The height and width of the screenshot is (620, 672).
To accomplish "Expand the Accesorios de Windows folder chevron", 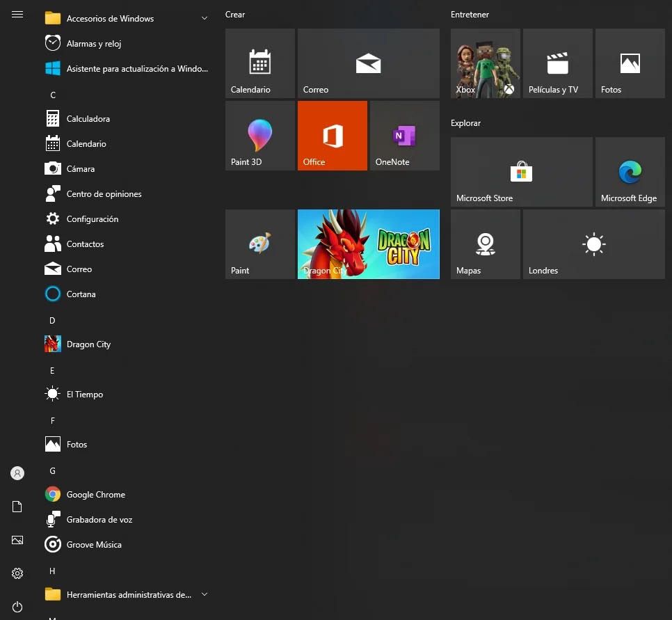I will point(205,18).
